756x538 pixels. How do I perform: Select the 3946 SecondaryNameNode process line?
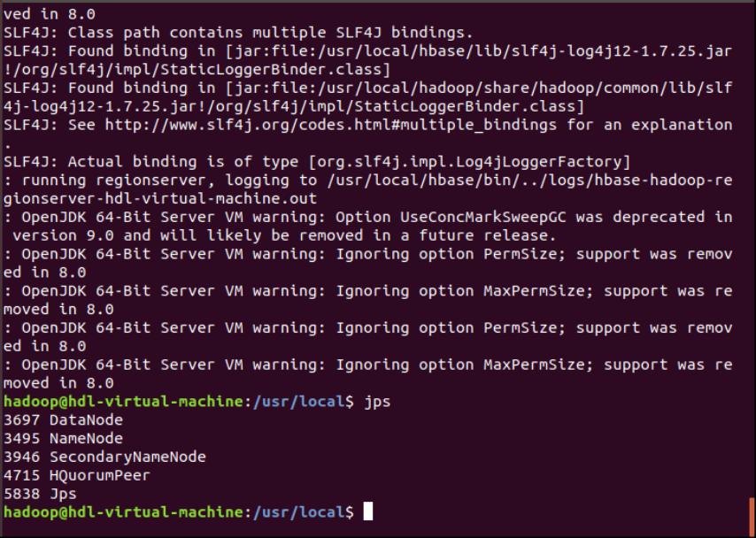(104, 457)
